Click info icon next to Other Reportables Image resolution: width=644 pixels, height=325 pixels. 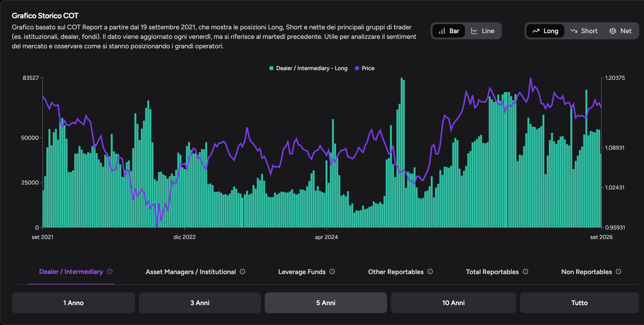[x=430, y=271]
